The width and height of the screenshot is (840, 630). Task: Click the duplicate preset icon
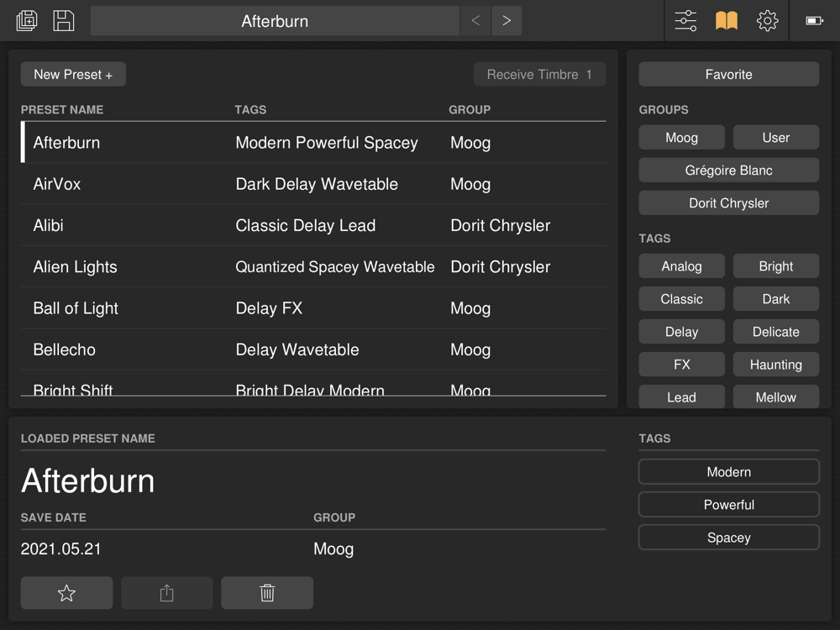27,21
